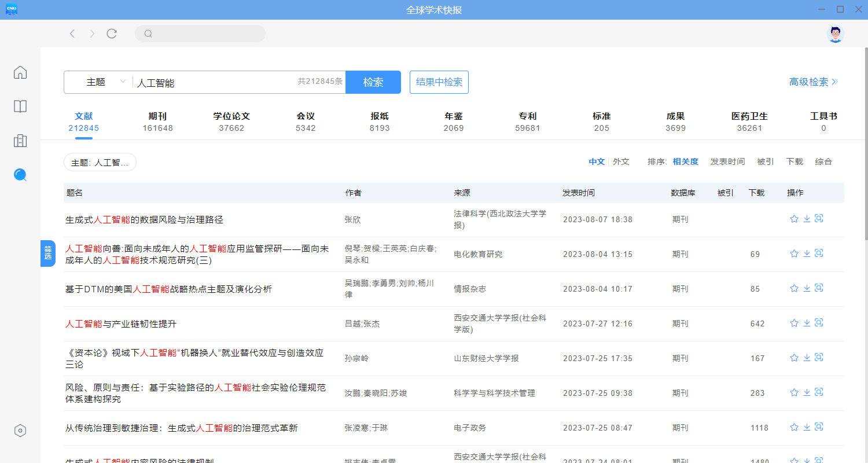Download the 张欣 article
The width and height of the screenshot is (868, 463).
(807, 219)
